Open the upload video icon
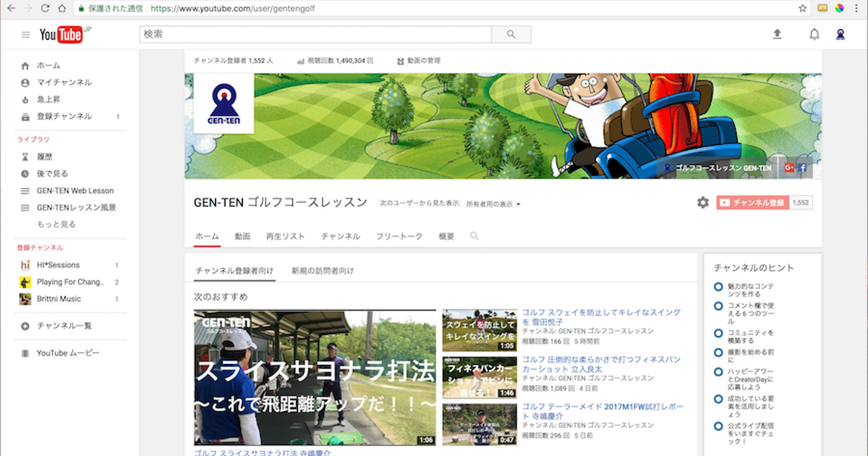The height and width of the screenshot is (456, 868). point(778,34)
